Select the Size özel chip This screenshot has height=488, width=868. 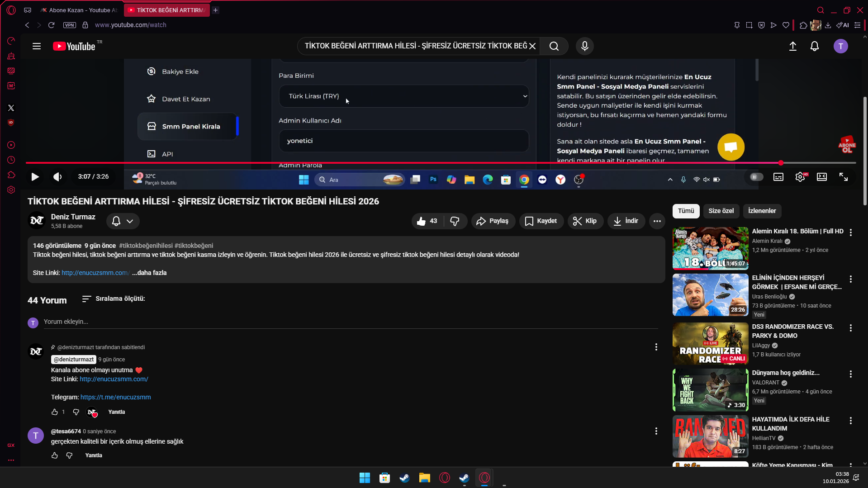click(x=721, y=211)
